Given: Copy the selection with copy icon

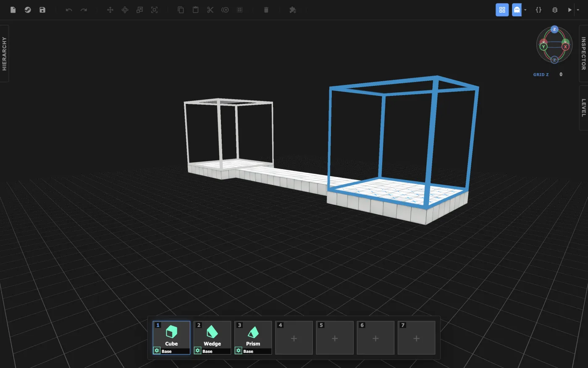Looking at the screenshot, I should (181, 10).
